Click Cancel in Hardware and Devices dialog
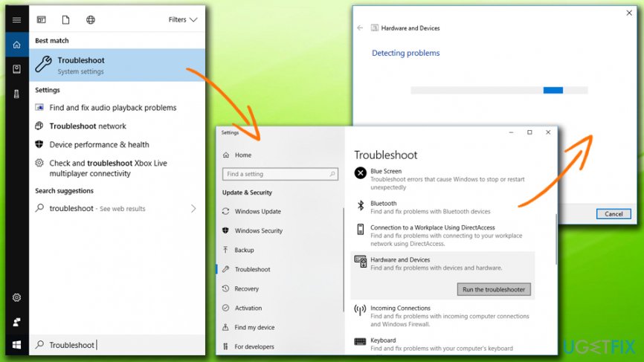644x362 pixels. click(614, 214)
